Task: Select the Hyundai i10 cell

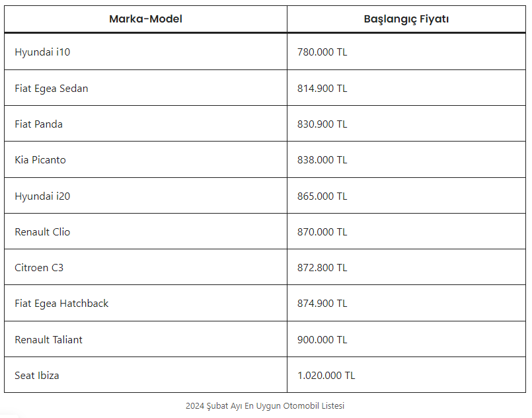Action: click(x=42, y=52)
